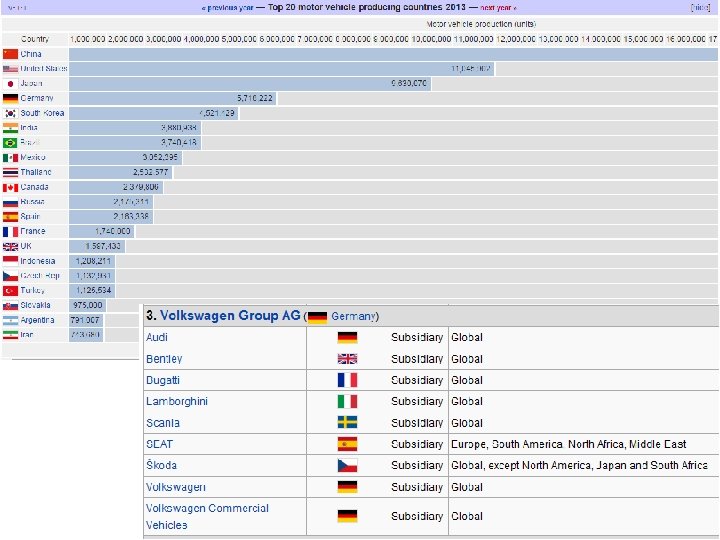Click the Slovakia value 975,000
This screenshot has width=720, height=540.
click(x=88, y=305)
